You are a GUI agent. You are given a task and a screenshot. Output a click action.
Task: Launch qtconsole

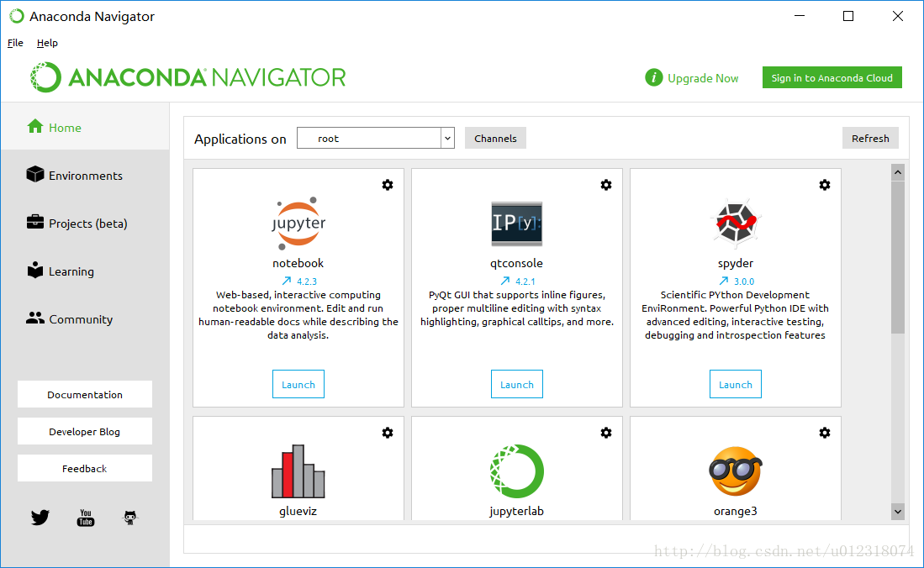coord(517,384)
